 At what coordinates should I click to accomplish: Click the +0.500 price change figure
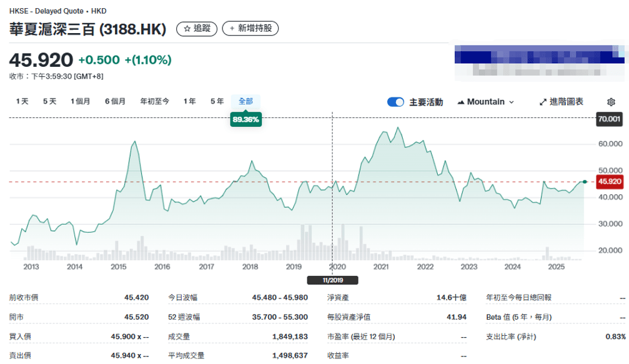click(99, 60)
